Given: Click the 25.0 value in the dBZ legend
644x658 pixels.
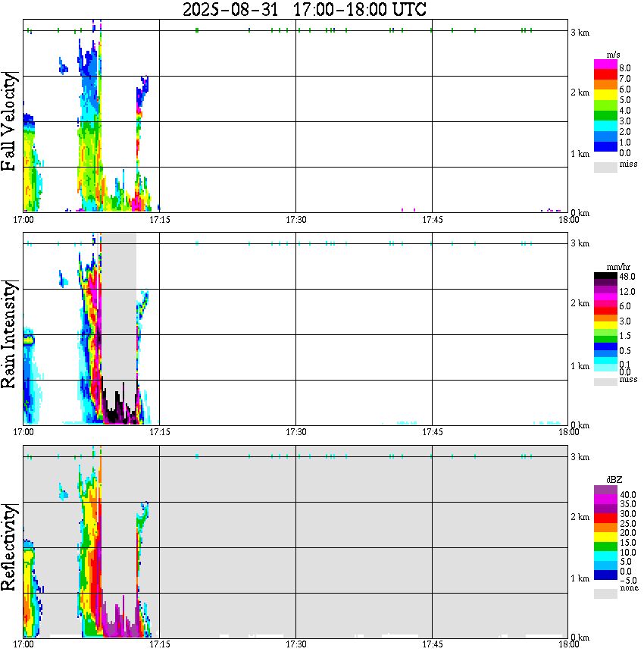Looking at the screenshot, I should click(x=628, y=523).
